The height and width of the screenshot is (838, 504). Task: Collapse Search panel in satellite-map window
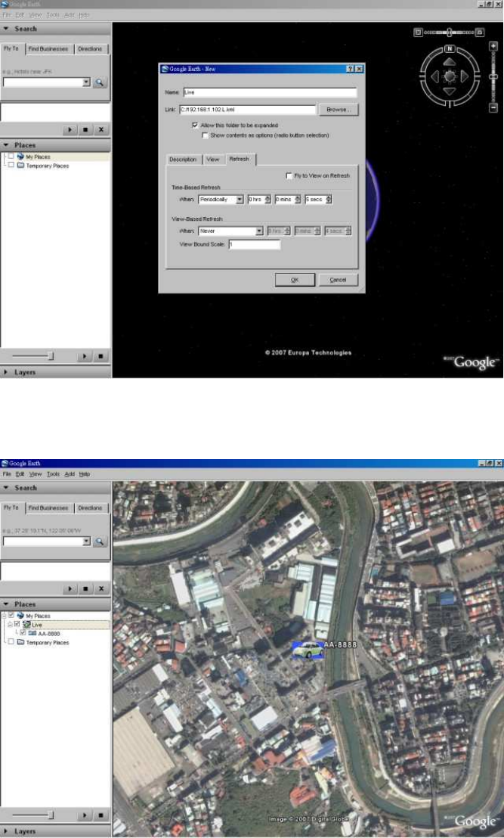click(6, 488)
